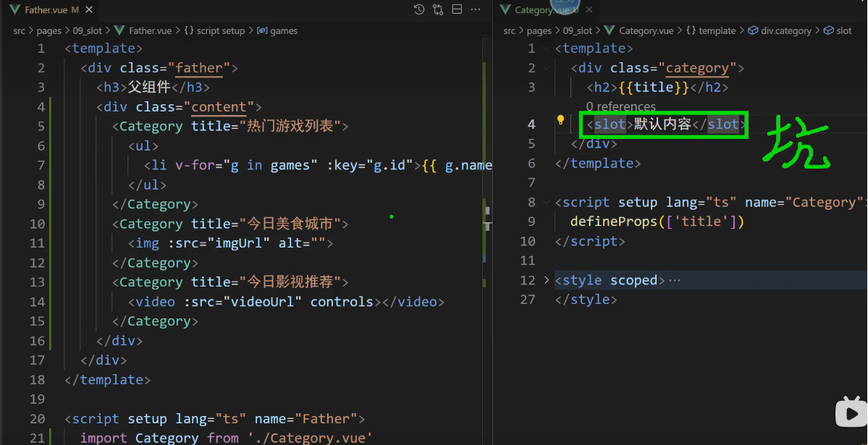The width and height of the screenshot is (868, 445).
Task: Open the pages breadcrumb in the Father.vue pane
Action: coord(49,31)
